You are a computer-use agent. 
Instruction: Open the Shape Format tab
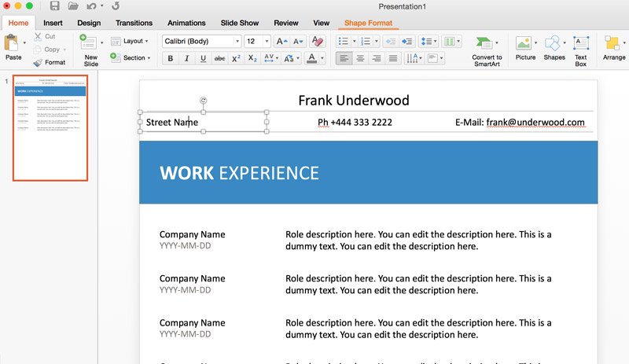click(x=369, y=23)
